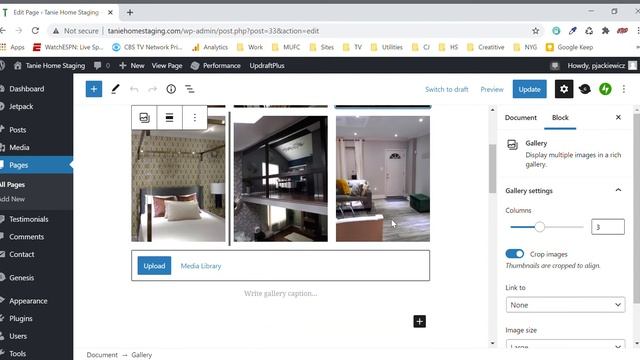Open Media Library link
This screenshot has height=360, width=640.
pyautogui.click(x=201, y=266)
